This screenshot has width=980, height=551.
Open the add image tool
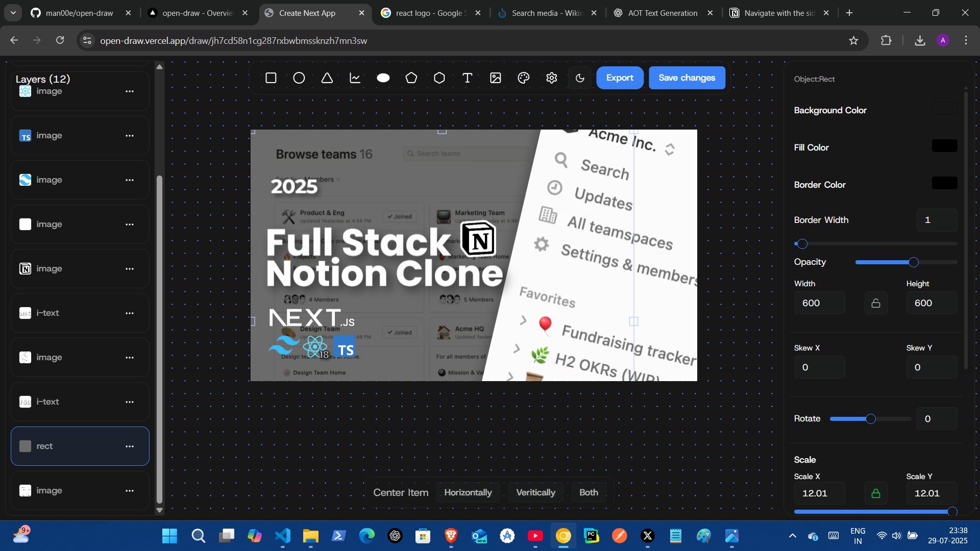point(496,78)
